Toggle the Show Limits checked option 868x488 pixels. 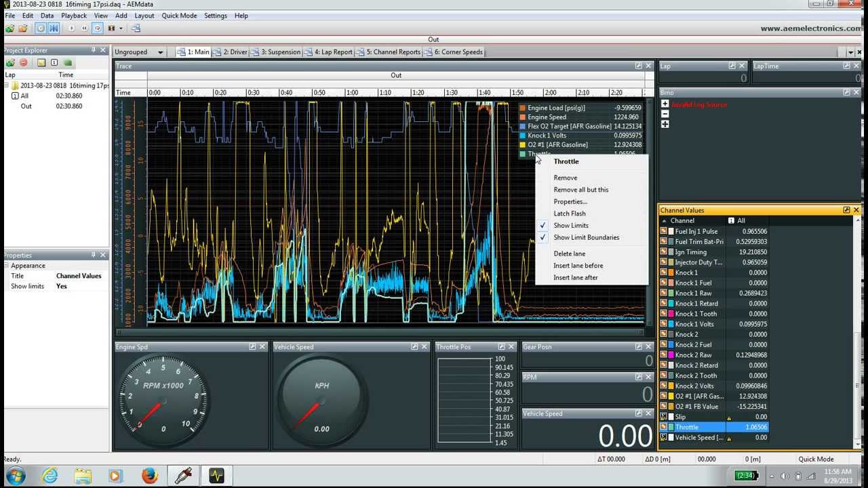(x=571, y=226)
